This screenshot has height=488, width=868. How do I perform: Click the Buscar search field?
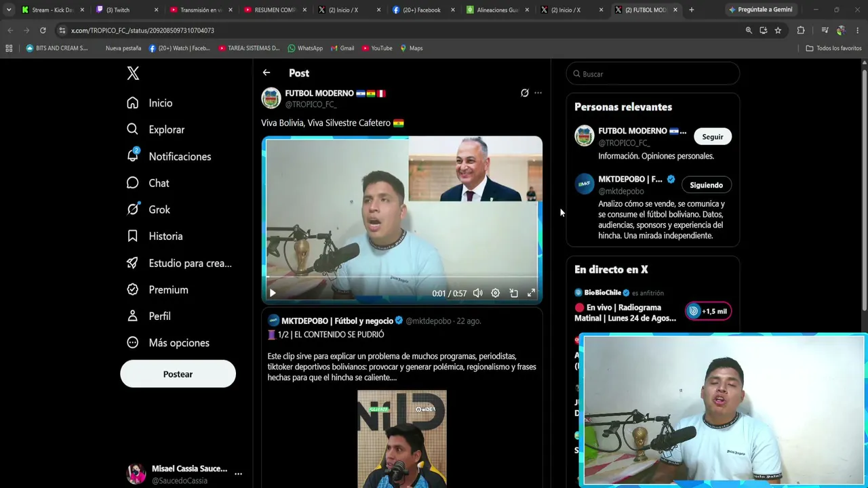pyautogui.click(x=652, y=74)
